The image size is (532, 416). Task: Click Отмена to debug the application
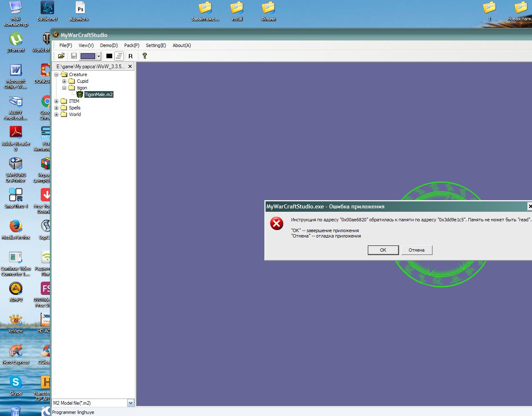[416, 250]
